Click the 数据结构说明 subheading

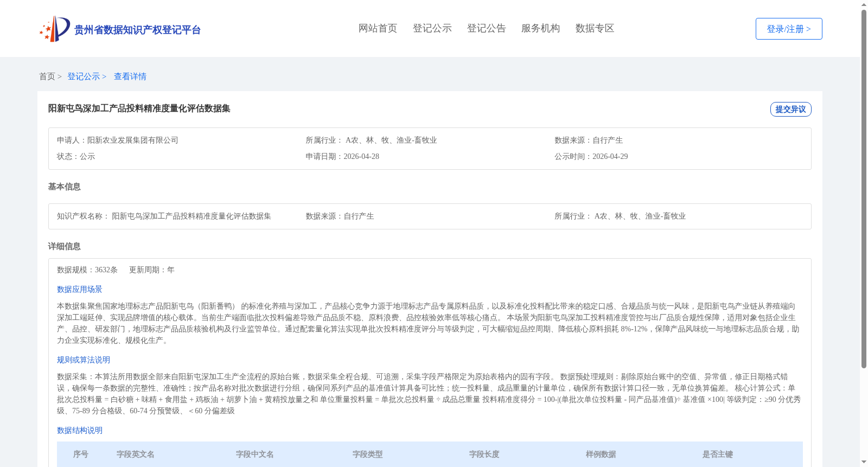click(80, 430)
